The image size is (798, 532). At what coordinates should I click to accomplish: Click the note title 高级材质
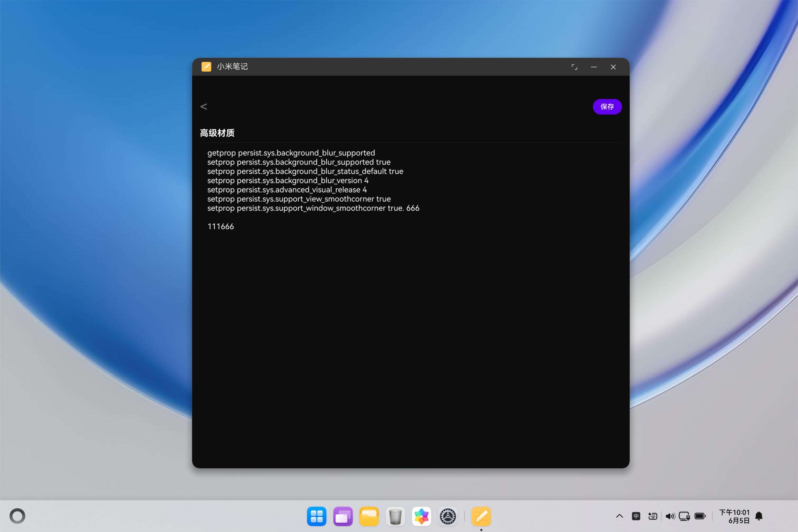pyautogui.click(x=217, y=133)
